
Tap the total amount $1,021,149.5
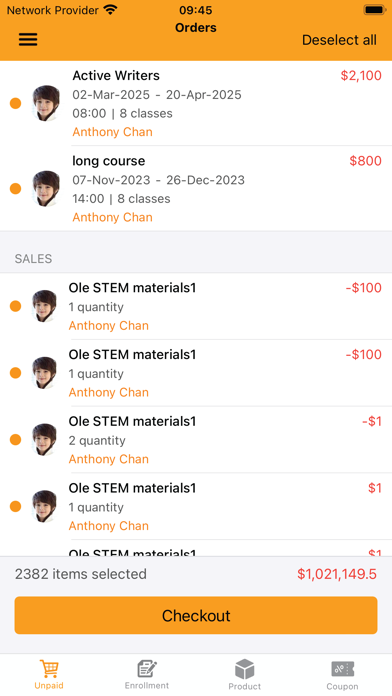(337, 574)
